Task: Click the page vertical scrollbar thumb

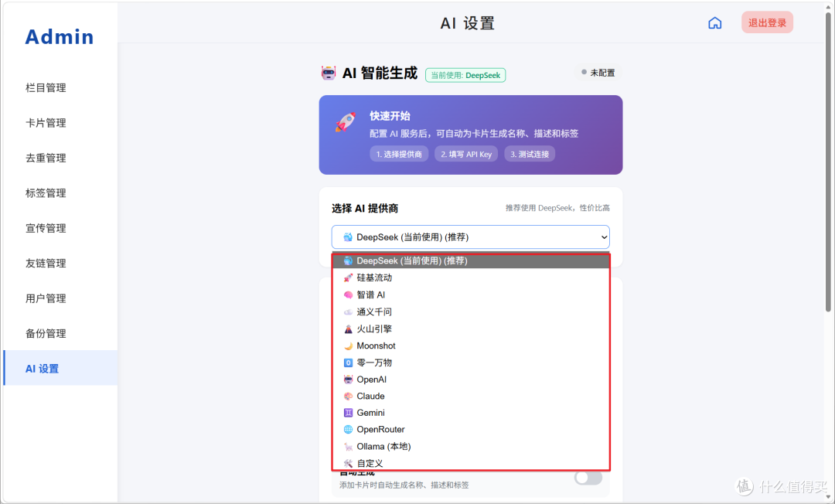Action: click(828, 160)
